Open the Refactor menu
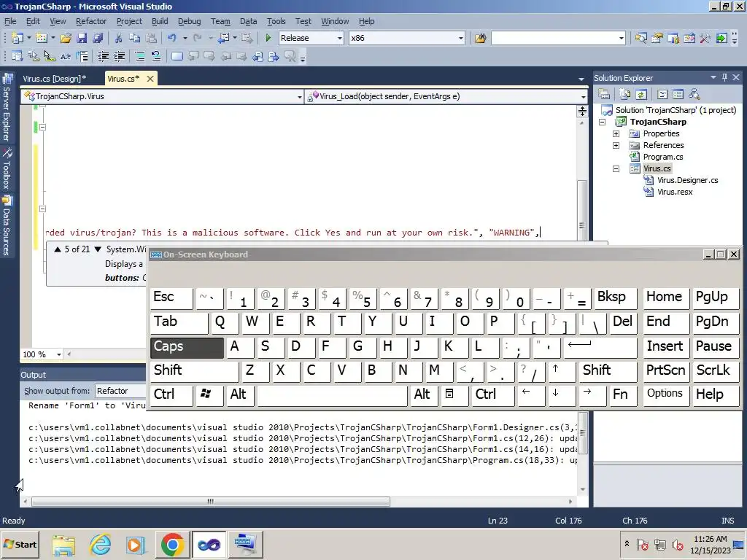Screen dimensions: 747x560 pyautogui.click(x=91, y=21)
